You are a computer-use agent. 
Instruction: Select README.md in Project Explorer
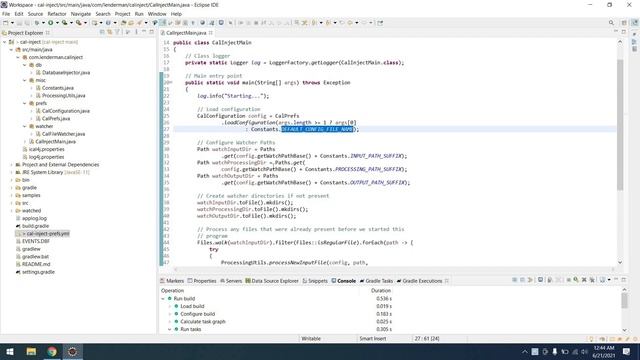[36, 264]
